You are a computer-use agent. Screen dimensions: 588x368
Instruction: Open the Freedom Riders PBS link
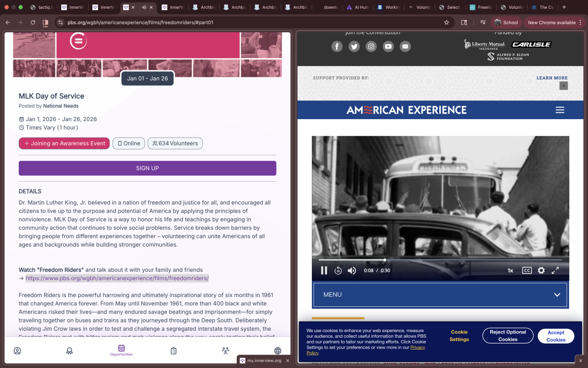[x=117, y=278]
